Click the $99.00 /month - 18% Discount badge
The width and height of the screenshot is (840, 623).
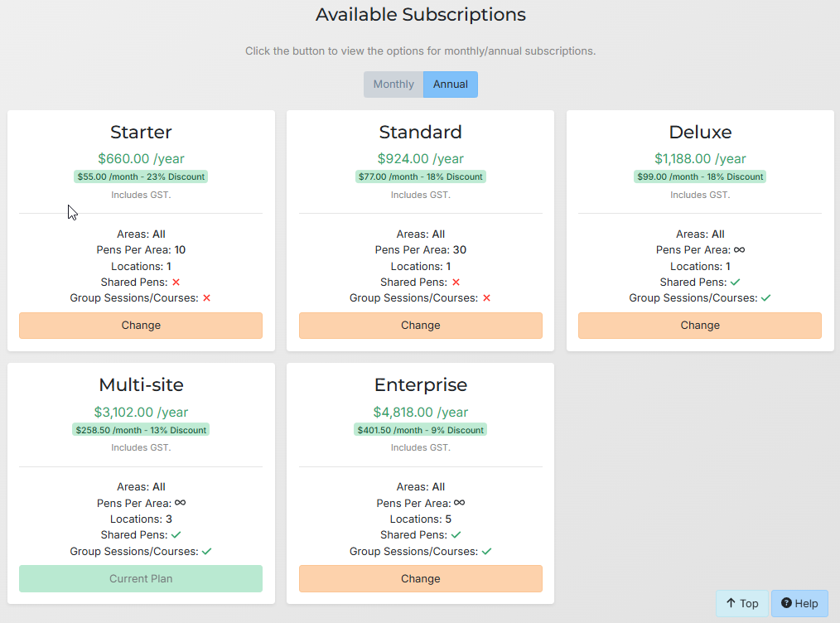click(x=700, y=176)
